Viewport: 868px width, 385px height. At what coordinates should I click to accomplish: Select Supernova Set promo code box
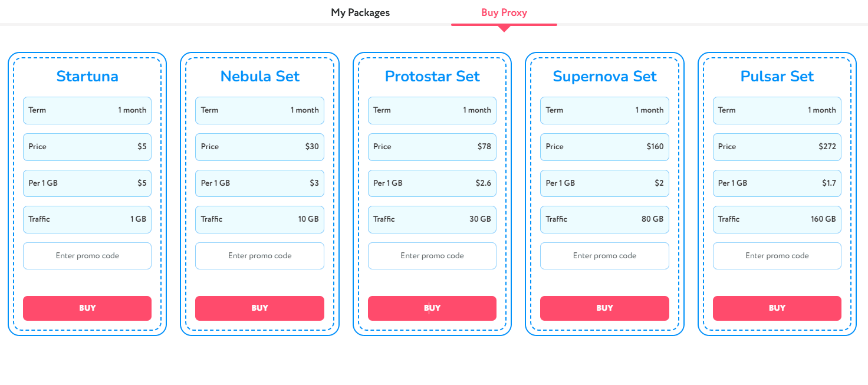click(604, 256)
